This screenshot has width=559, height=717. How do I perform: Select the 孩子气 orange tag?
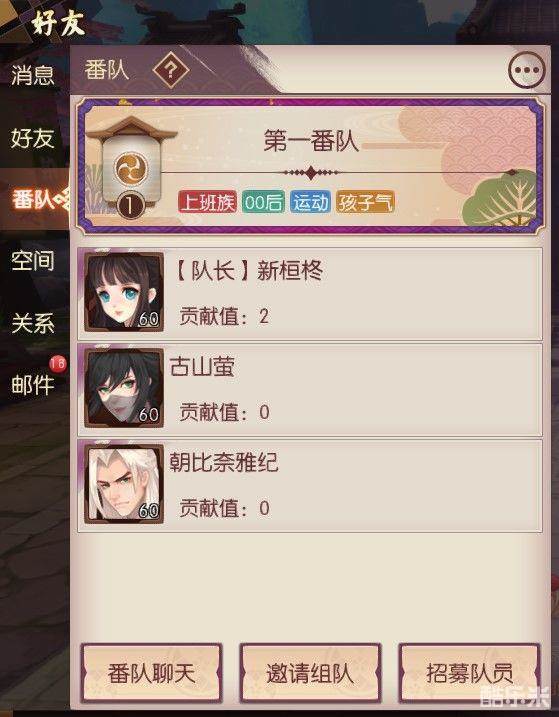click(x=365, y=202)
